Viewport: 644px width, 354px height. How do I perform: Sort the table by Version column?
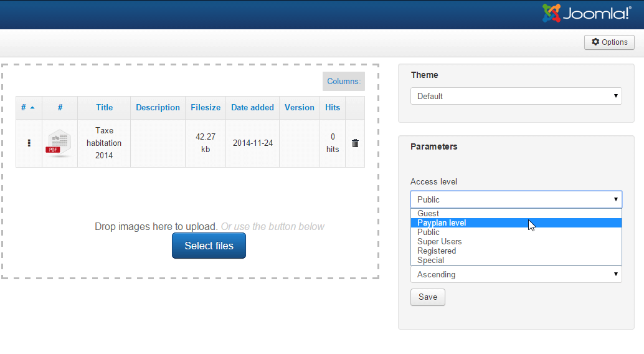pos(300,108)
